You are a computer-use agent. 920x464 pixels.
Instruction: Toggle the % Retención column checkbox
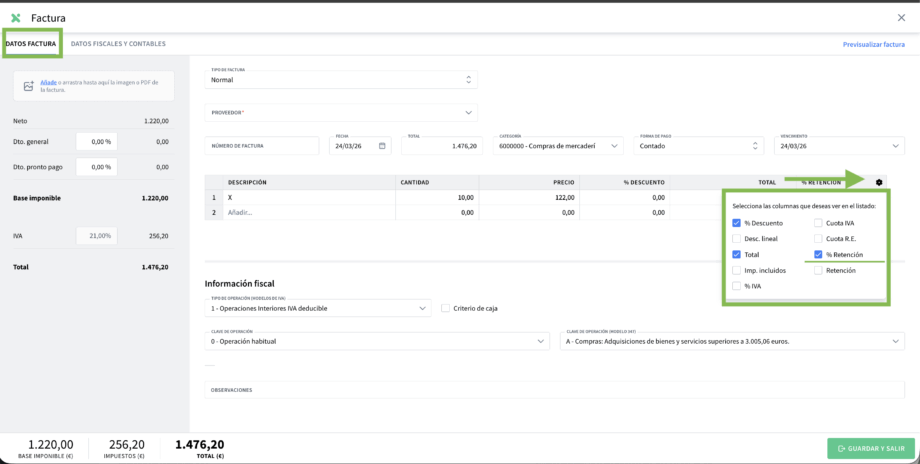click(x=818, y=255)
